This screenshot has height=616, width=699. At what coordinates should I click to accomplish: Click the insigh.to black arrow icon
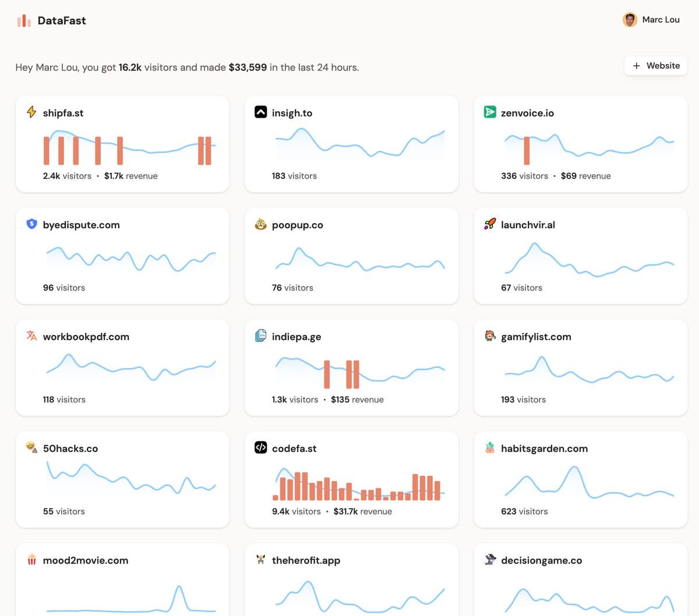pos(261,112)
